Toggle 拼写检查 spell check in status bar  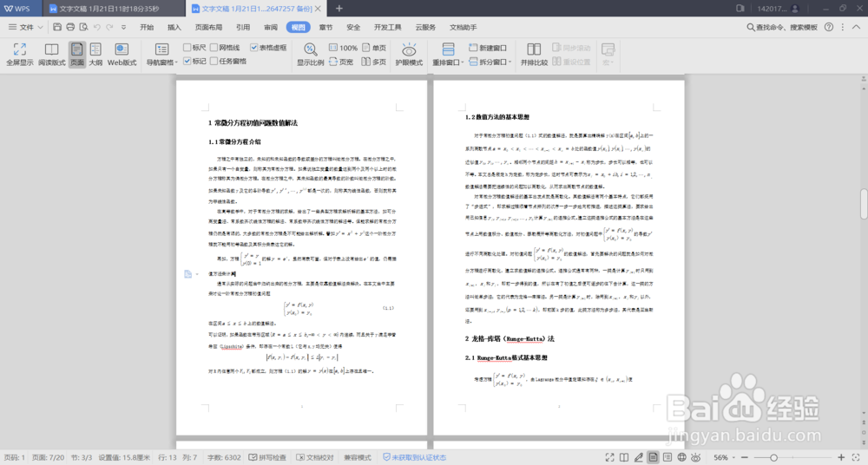click(267, 457)
